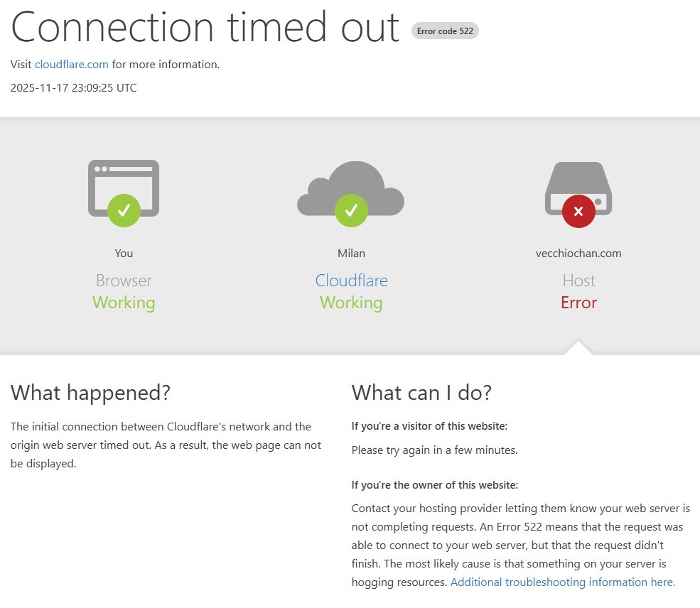Click the red X error badge

tap(578, 211)
